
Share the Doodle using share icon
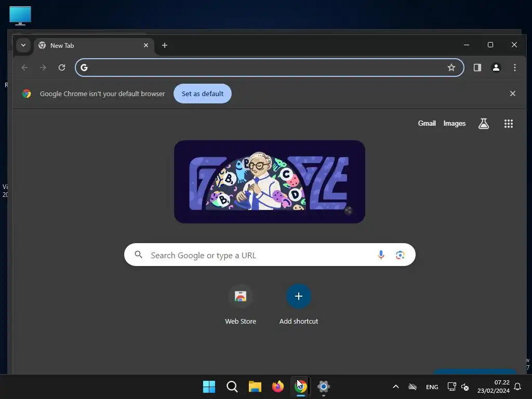click(x=348, y=211)
